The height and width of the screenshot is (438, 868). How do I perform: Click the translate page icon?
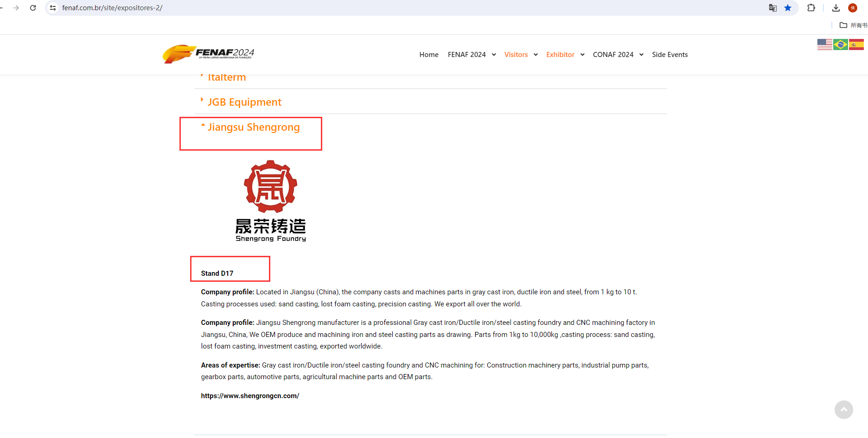[x=772, y=8]
